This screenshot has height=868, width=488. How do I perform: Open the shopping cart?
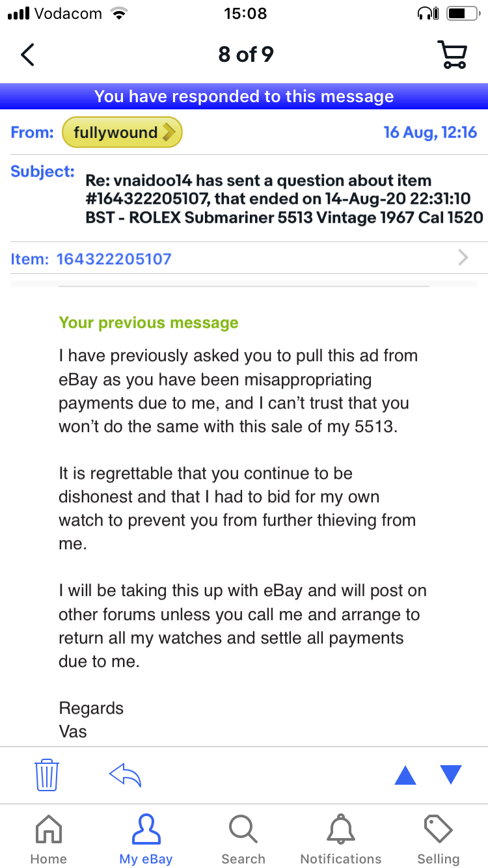click(453, 55)
